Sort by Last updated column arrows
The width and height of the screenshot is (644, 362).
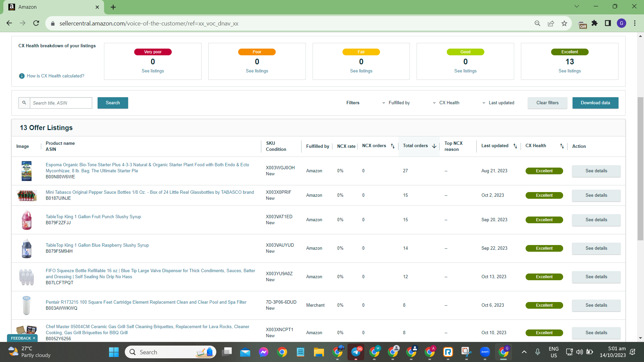click(515, 146)
